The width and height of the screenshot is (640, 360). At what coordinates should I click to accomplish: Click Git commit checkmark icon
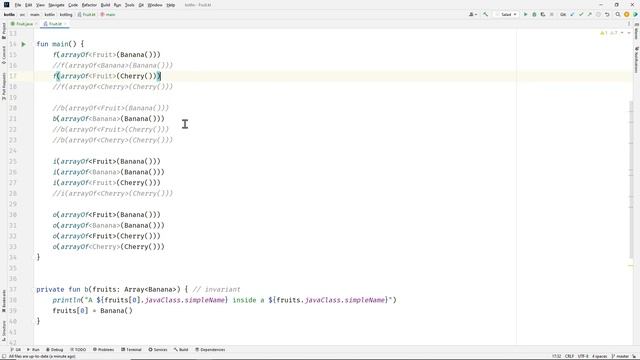click(581, 15)
